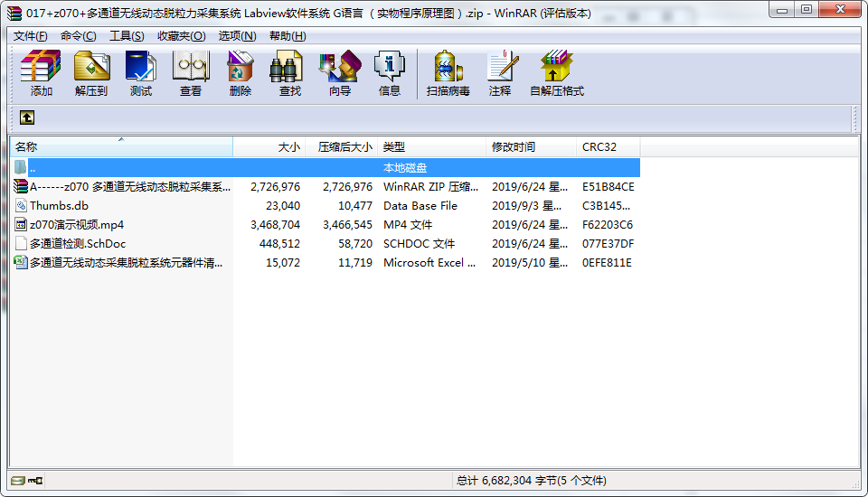Image resolution: width=868 pixels, height=497 pixels.
Task: Click the date cell 2019/9/3
Action: [526, 206]
